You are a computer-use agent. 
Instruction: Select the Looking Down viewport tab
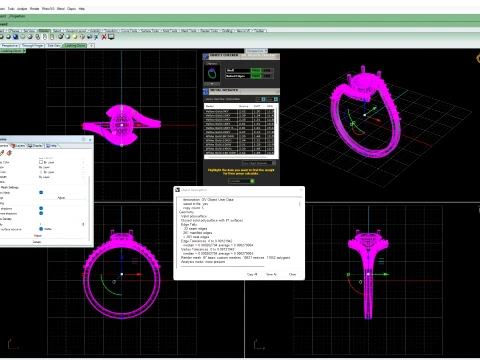pos(75,45)
